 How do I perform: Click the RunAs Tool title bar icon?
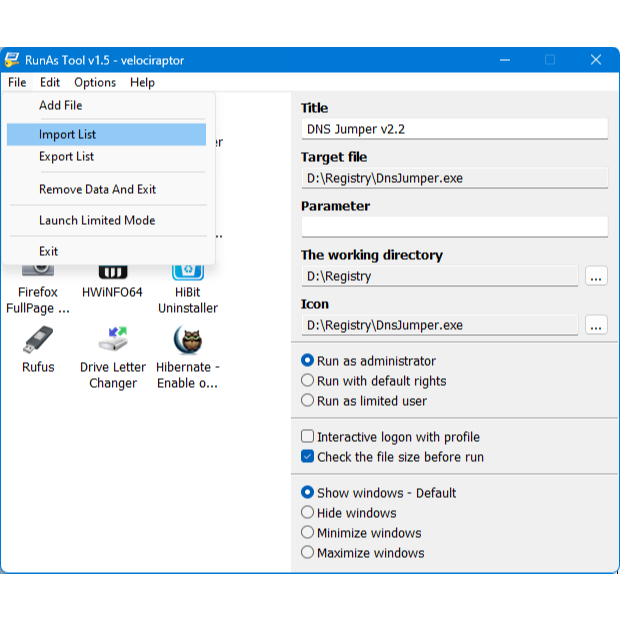click(12, 60)
